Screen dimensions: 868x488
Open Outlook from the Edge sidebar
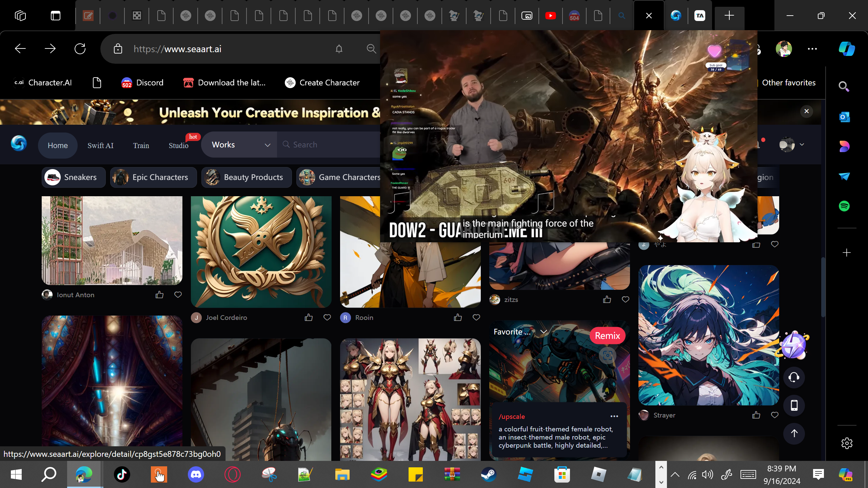[844, 117]
